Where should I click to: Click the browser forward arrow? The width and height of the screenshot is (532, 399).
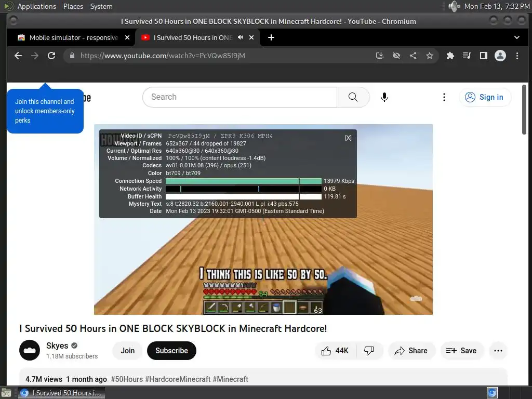coord(35,56)
